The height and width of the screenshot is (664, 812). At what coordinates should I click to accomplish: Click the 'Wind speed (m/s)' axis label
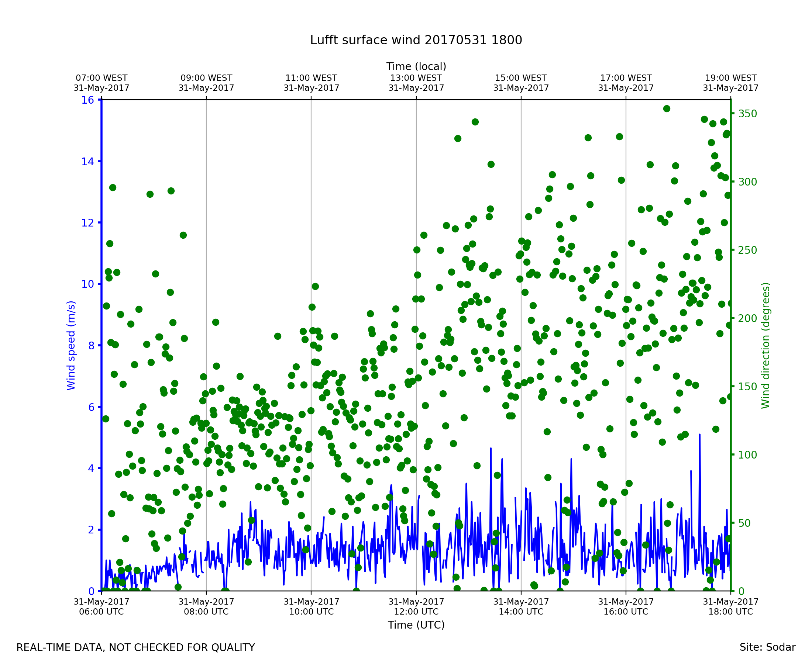71,345
